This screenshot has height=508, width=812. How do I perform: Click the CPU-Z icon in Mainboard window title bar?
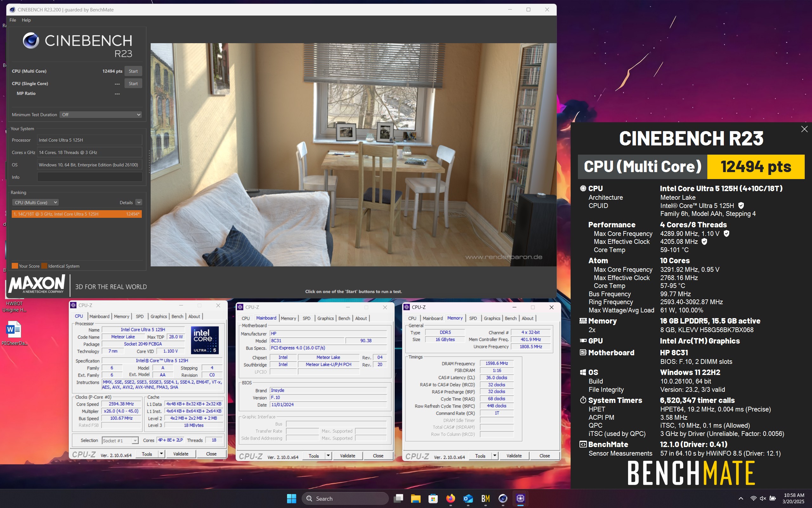pos(240,307)
